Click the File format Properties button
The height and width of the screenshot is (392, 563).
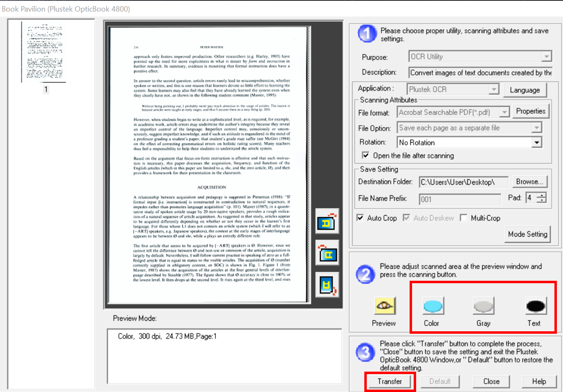[x=530, y=111]
